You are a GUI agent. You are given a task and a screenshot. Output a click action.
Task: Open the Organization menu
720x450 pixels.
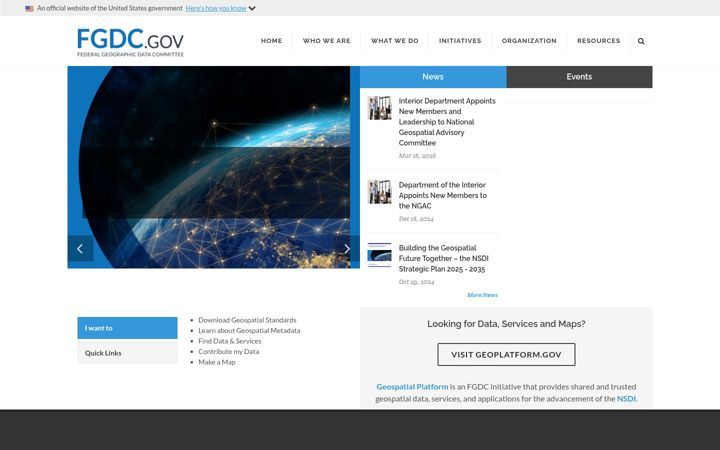point(529,41)
